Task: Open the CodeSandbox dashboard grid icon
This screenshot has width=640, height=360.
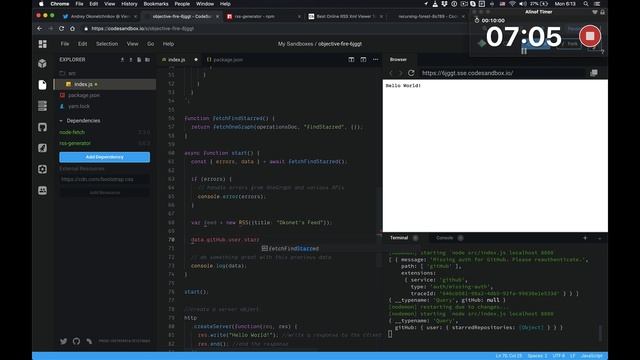Action: tap(42, 44)
